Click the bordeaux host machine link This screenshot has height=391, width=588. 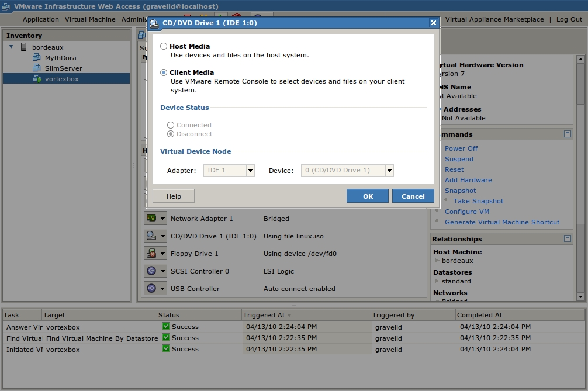(x=457, y=261)
